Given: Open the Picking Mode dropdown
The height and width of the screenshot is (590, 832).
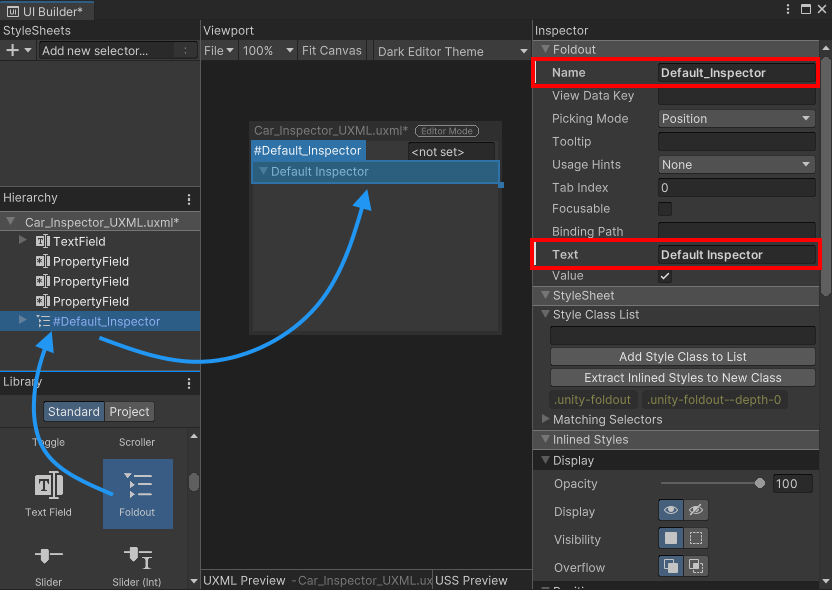Looking at the screenshot, I should coord(736,118).
